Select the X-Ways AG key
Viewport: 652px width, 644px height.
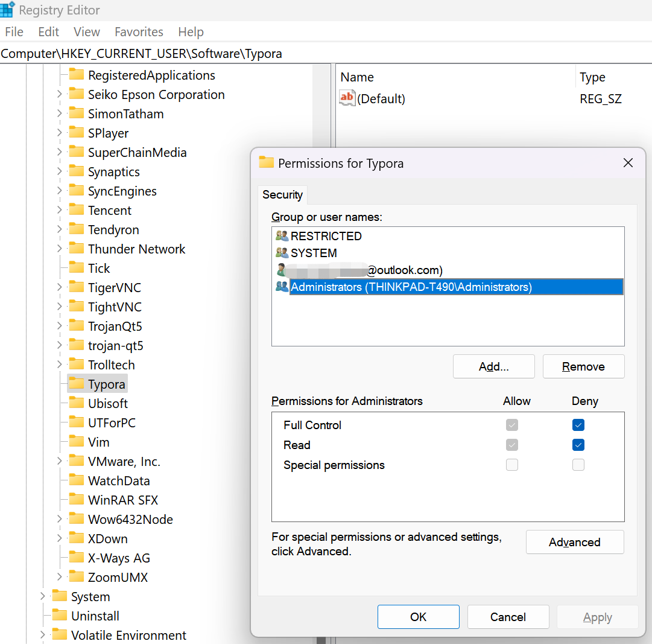[119, 558]
